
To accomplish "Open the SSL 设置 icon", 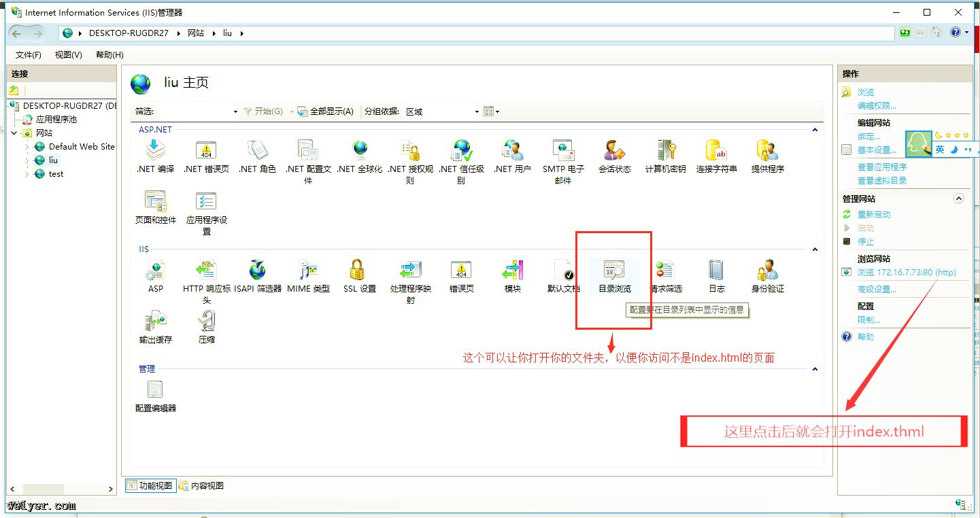I will tap(359, 271).
